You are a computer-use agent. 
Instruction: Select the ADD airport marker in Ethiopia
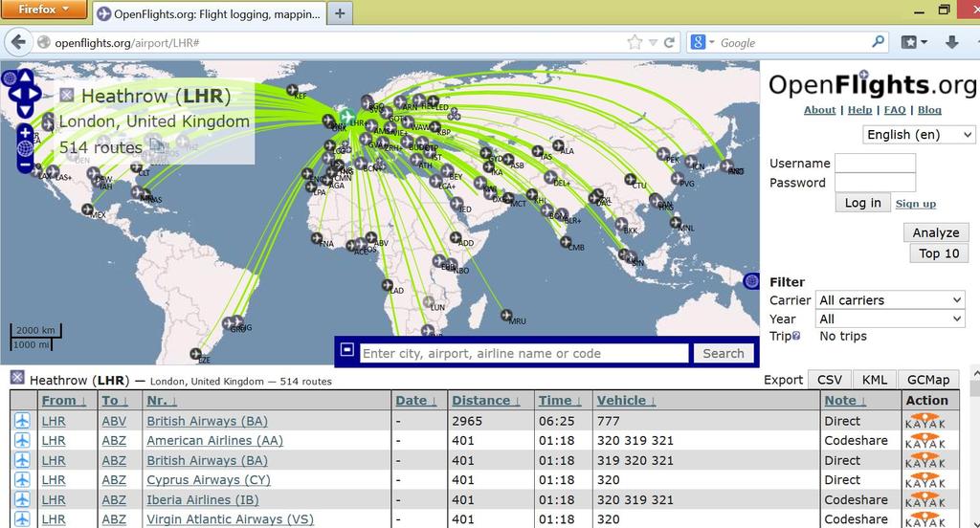pos(456,237)
